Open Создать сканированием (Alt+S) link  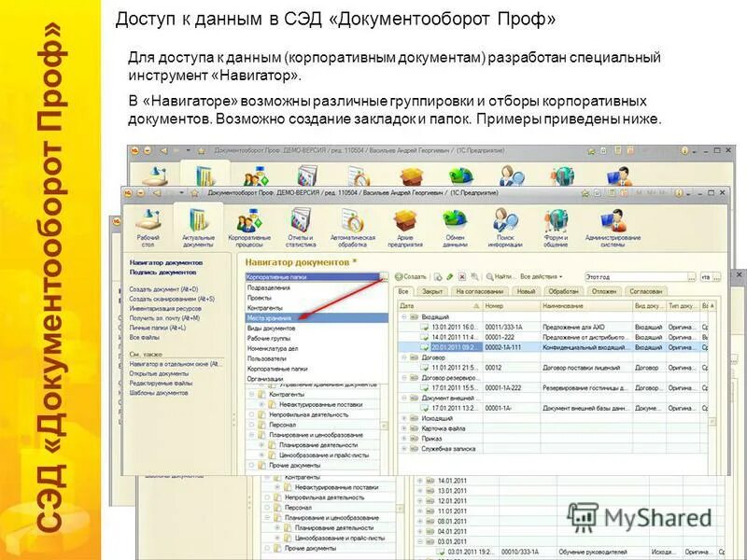pos(172,299)
